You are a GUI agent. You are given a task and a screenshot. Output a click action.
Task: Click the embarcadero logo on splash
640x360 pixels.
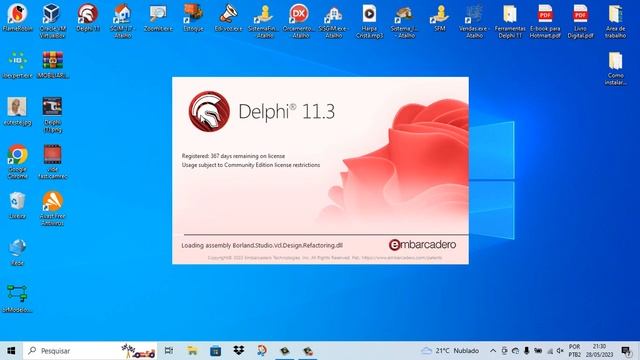tap(422, 244)
